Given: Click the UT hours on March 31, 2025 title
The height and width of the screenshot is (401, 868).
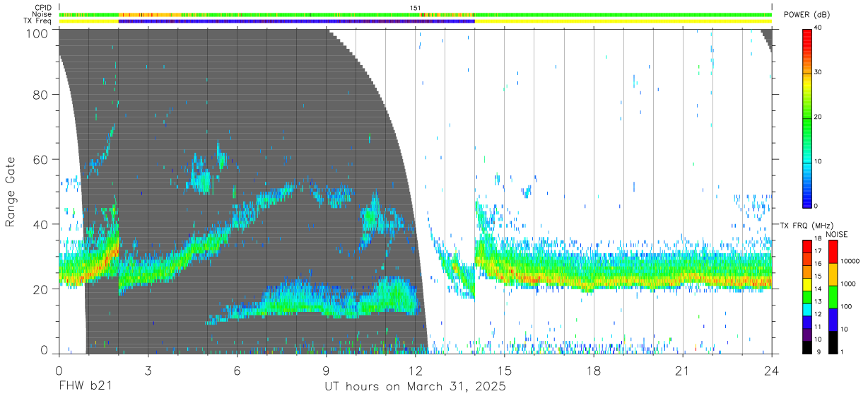Looking at the screenshot, I should [x=415, y=388].
